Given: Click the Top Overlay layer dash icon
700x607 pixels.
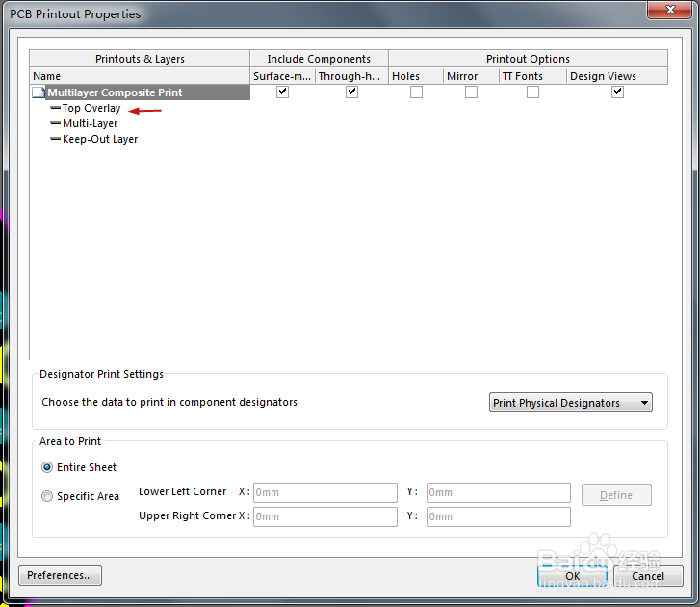Looking at the screenshot, I should click(x=55, y=108).
